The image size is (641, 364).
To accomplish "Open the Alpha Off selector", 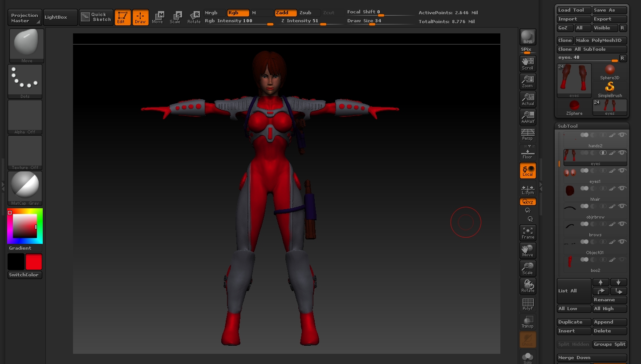I will [x=25, y=117].
